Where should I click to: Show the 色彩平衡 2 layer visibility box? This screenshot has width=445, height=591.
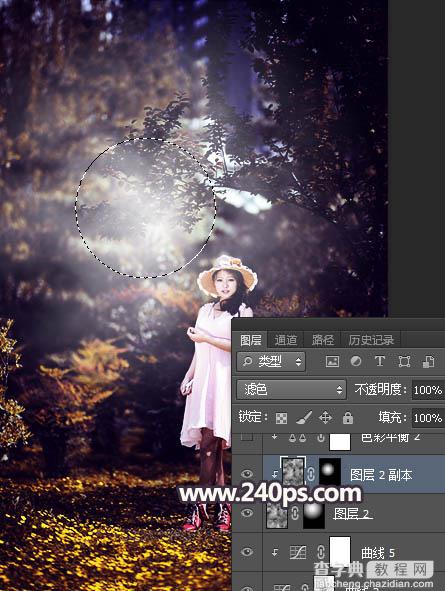(x=247, y=437)
